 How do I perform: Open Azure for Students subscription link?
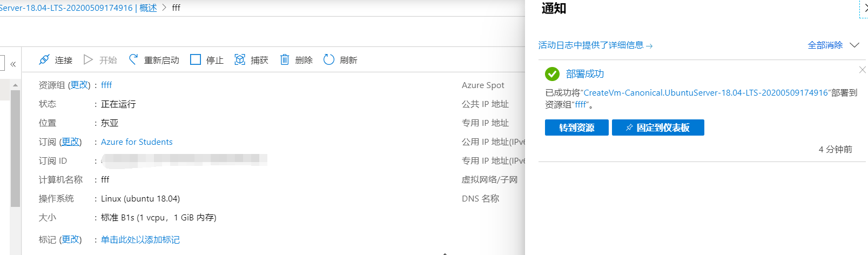coord(137,142)
